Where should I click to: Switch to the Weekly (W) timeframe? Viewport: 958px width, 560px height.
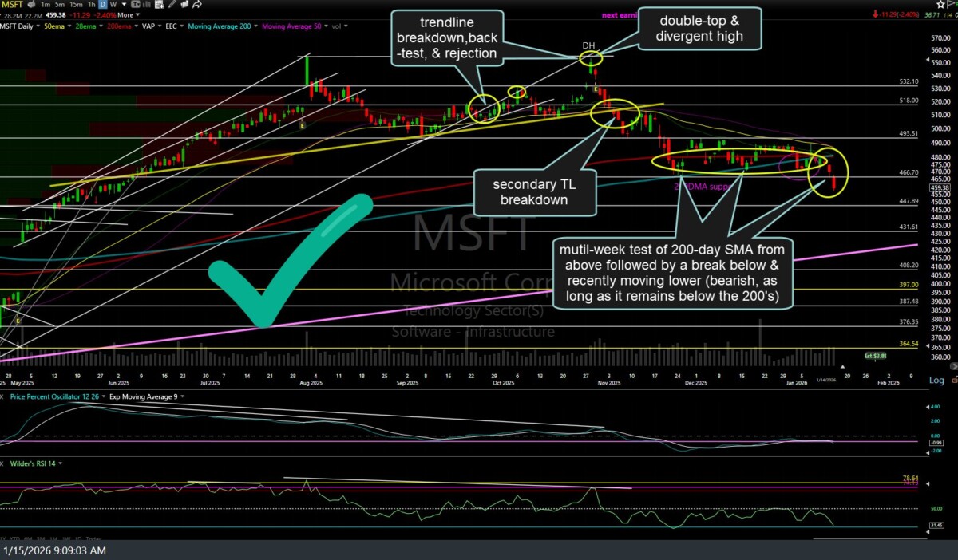tap(113, 4)
